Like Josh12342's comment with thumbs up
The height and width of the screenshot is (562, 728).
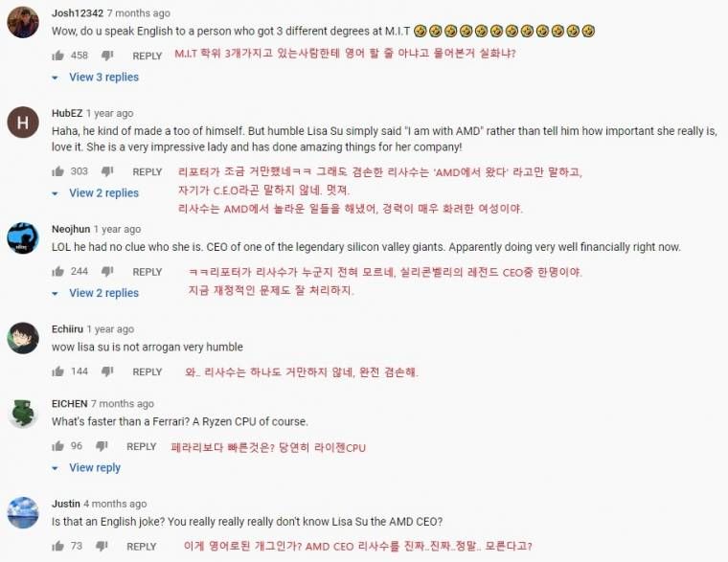coord(58,56)
